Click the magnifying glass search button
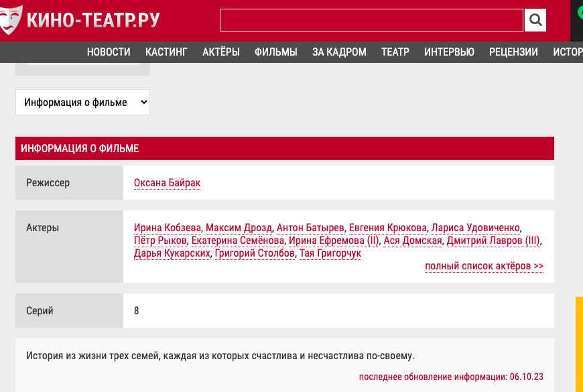 535,20
